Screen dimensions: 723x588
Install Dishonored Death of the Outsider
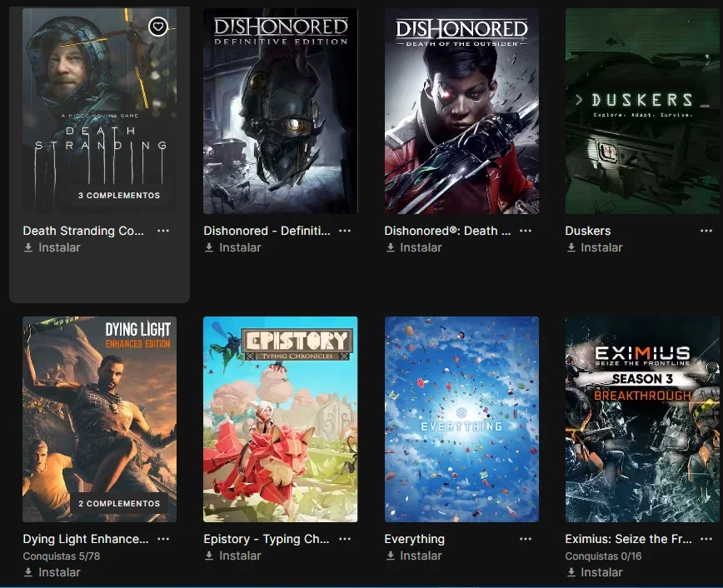coord(421,247)
